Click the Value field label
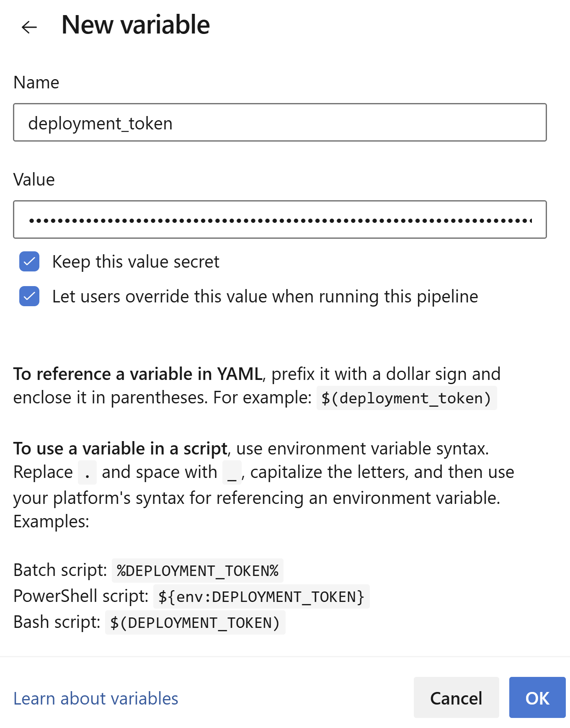The height and width of the screenshot is (728, 570). click(x=34, y=180)
